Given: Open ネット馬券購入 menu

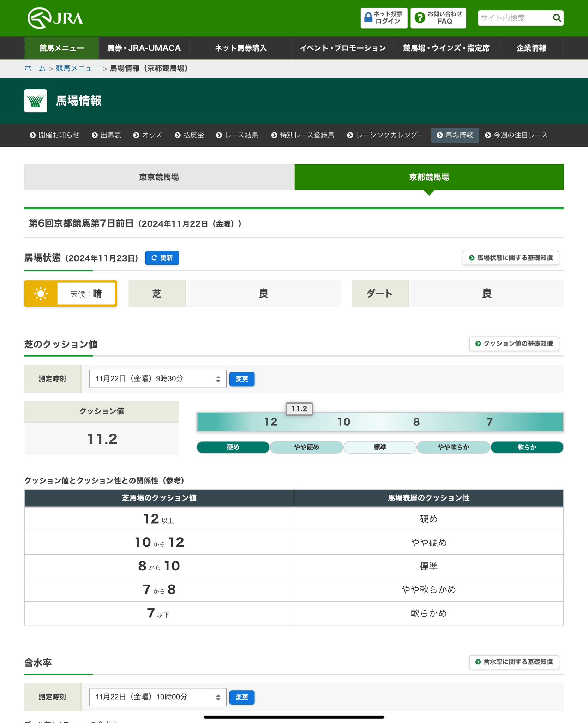Looking at the screenshot, I should pos(241,48).
